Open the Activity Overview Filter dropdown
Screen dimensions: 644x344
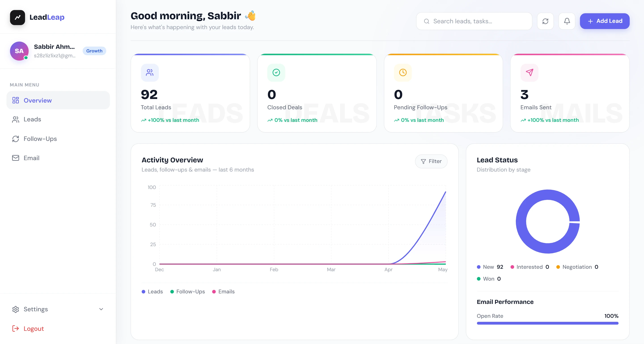pos(431,161)
